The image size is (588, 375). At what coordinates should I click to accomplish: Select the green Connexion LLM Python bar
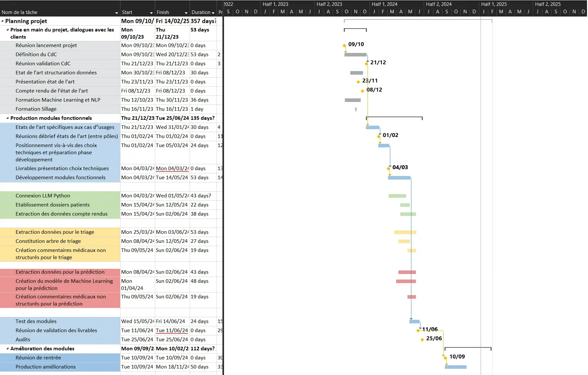pyautogui.click(x=397, y=195)
